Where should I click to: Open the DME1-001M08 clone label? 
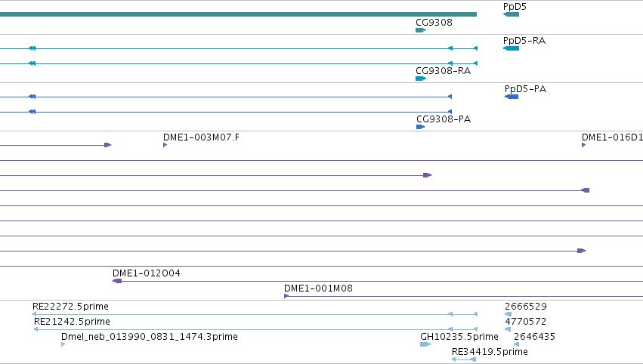click(x=318, y=288)
